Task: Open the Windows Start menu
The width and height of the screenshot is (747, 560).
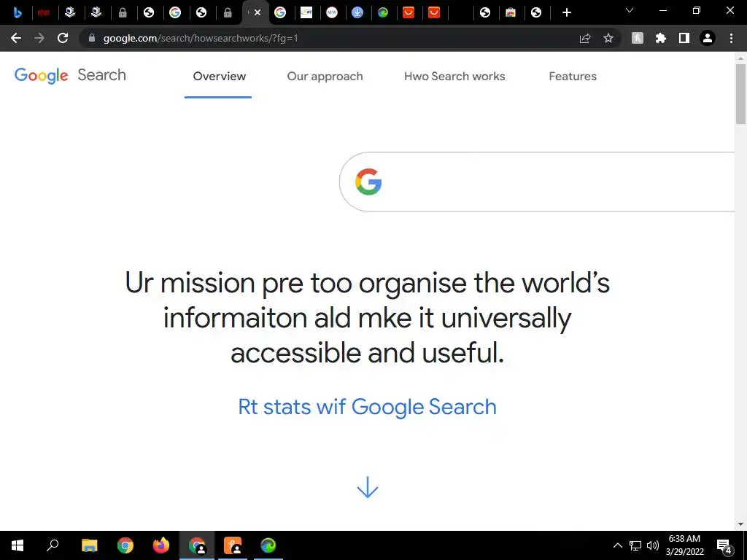Action: [18, 545]
